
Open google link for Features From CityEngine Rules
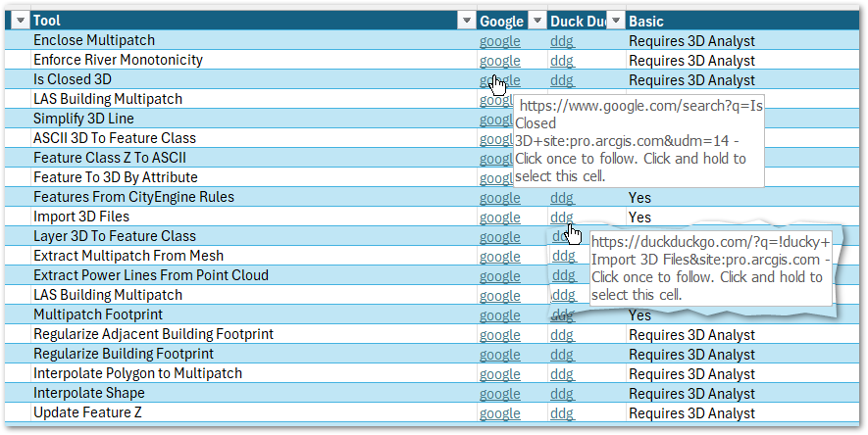tap(499, 198)
